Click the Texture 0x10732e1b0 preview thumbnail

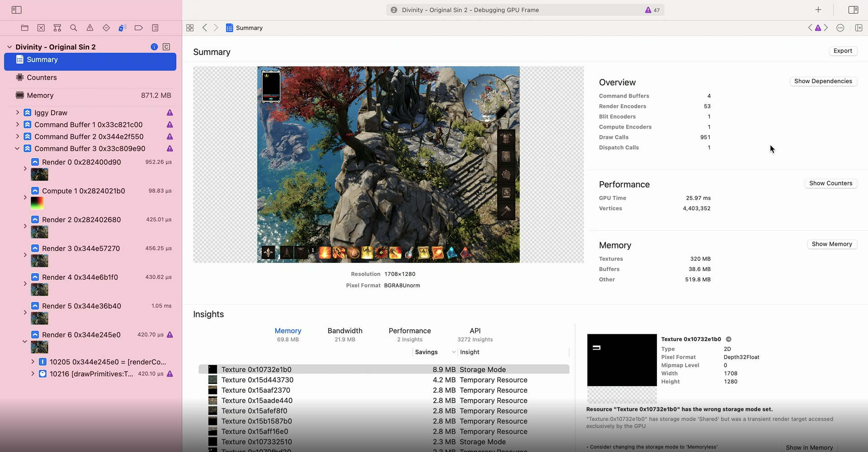click(622, 360)
